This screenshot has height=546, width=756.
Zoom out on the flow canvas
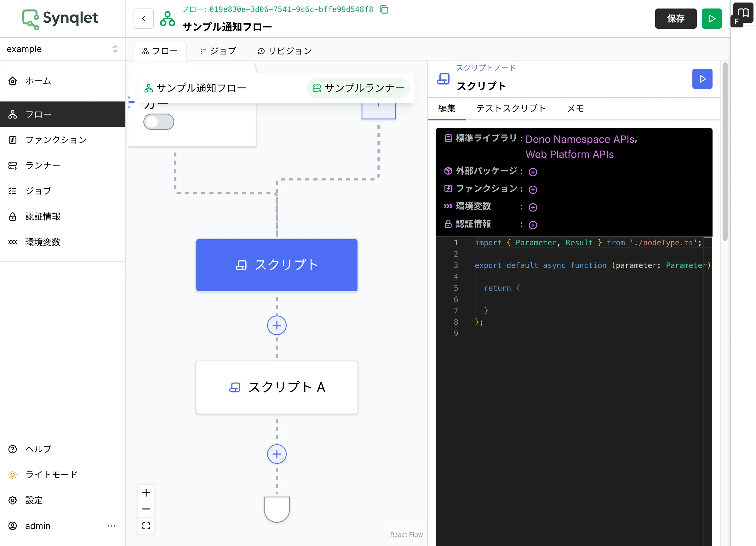coord(146,509)
